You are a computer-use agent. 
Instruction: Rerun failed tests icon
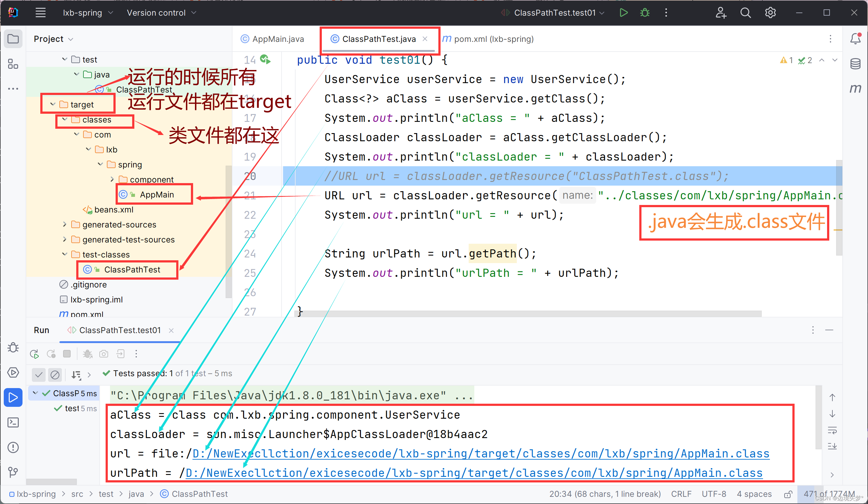pyautogui.click(x=51, y=354)
